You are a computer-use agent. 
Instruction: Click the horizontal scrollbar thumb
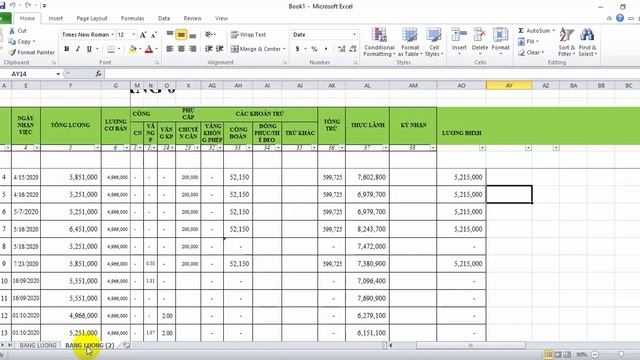(471, 345)
